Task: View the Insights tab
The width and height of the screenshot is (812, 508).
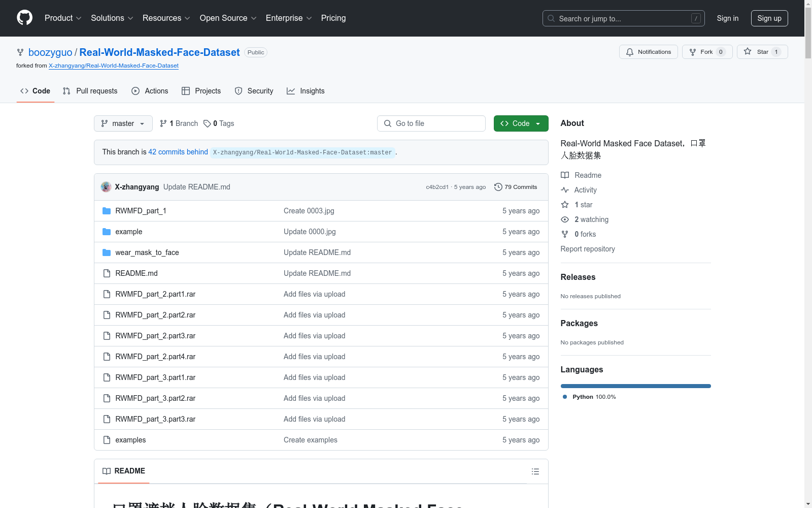Action: pyautogui.click(x=306, y=91)
